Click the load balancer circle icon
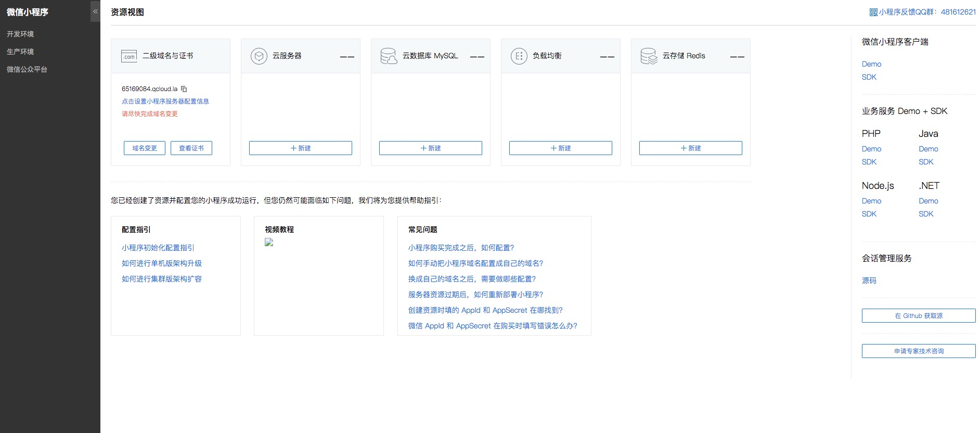980x433 pixels. pos(519,56)
